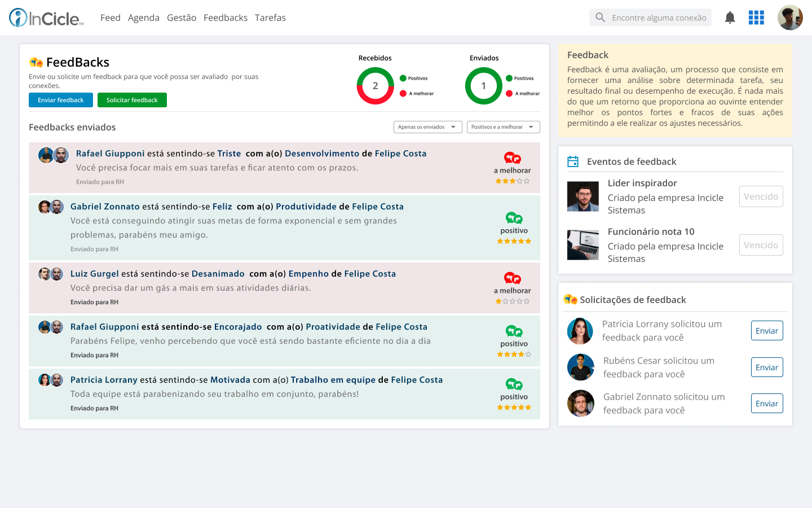Open the Feed menu
This screenshot has width=812, height=508.
pyautogui.click(x=111, y=17)
